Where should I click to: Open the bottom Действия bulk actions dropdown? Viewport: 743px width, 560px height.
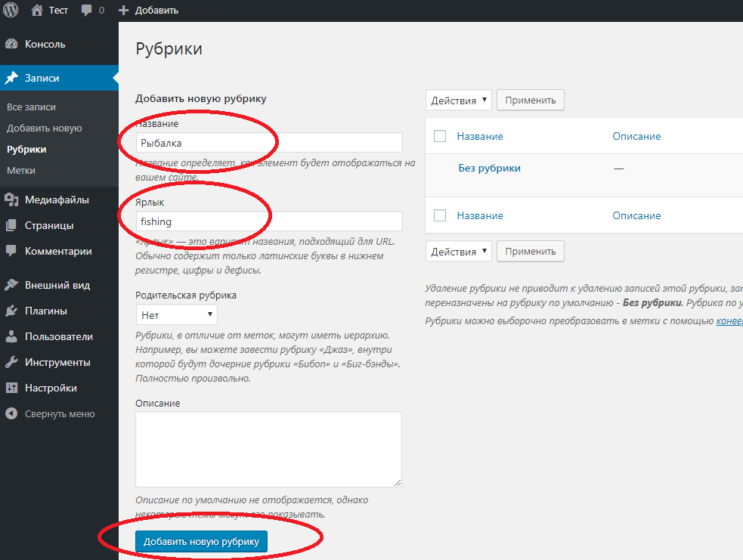pos(459,251)
